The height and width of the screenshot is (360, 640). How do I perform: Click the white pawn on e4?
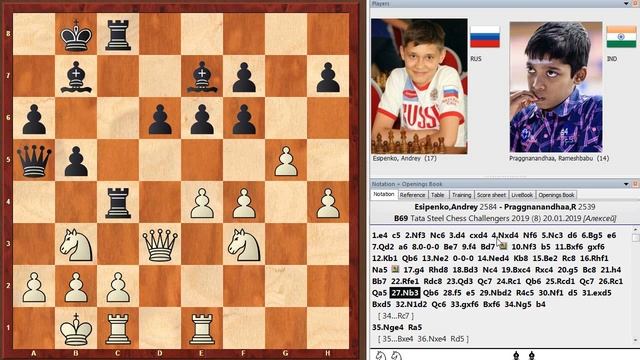[202, 203]
